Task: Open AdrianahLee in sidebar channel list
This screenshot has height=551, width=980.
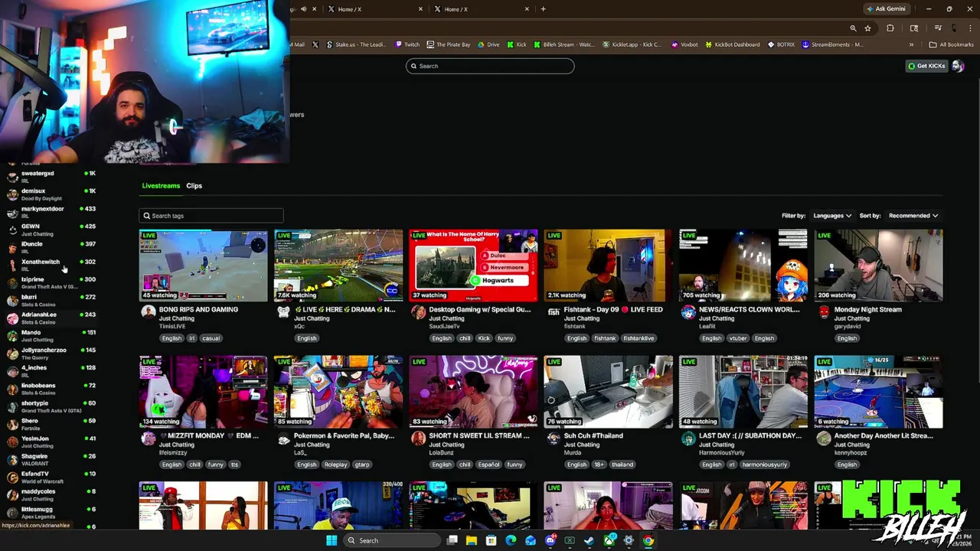Action: pos(52,318)
